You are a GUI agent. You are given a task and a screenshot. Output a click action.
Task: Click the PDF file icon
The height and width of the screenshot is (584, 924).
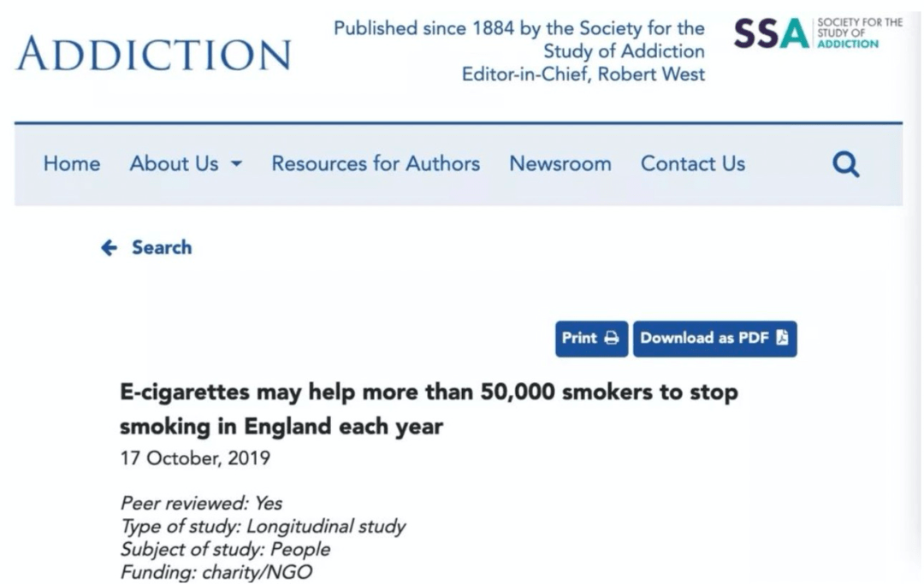[782, 338]
